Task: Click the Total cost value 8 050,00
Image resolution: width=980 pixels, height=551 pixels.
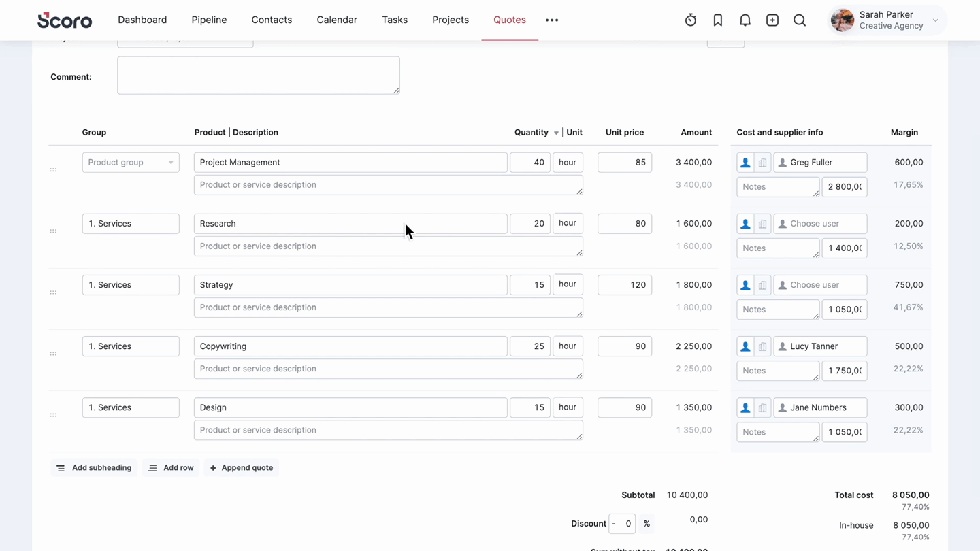Action: tap(911, 495)
